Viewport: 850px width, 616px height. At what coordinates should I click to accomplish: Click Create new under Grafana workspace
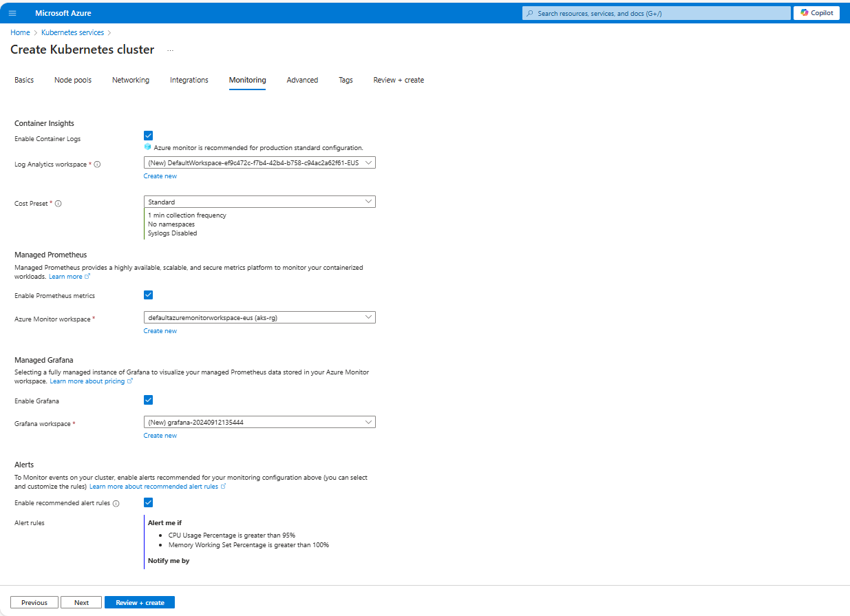tap(160, 436)
